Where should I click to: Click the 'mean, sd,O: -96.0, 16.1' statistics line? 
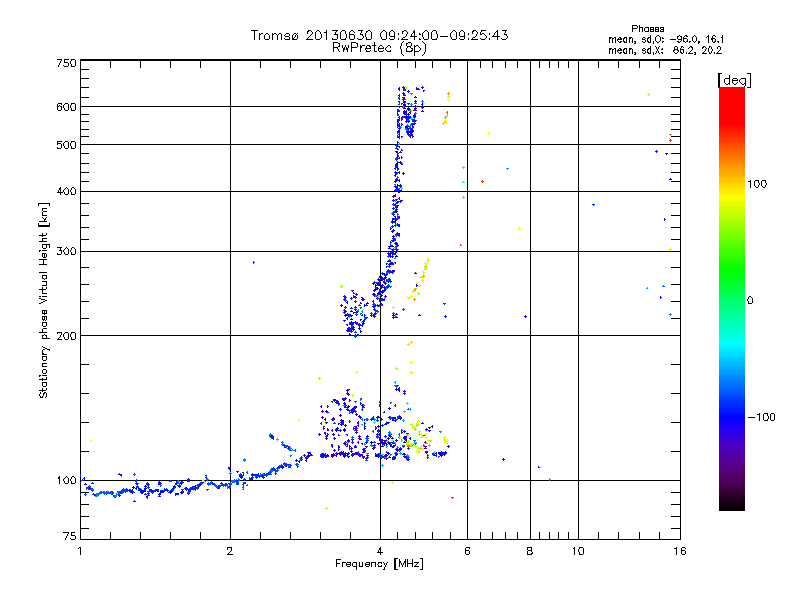666,39
